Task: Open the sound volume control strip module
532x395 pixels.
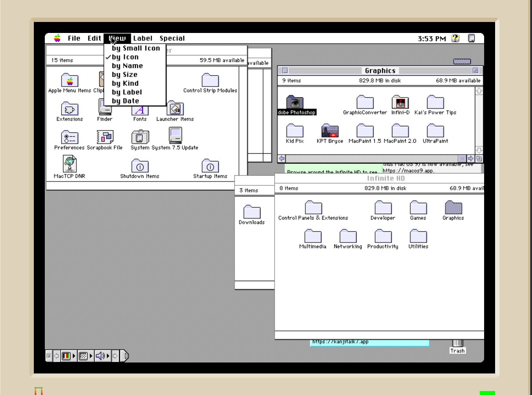Action: click(x=103, y=356)
